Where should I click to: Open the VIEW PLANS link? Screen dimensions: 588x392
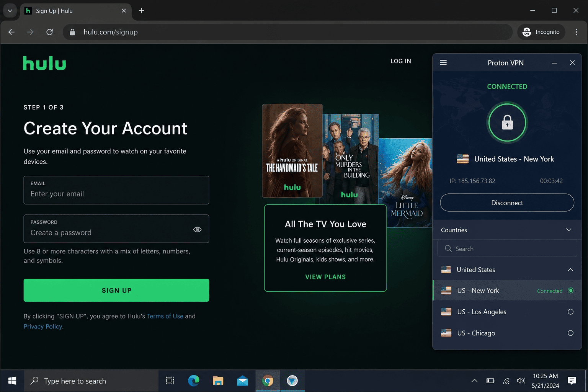(x=325, y=277)
